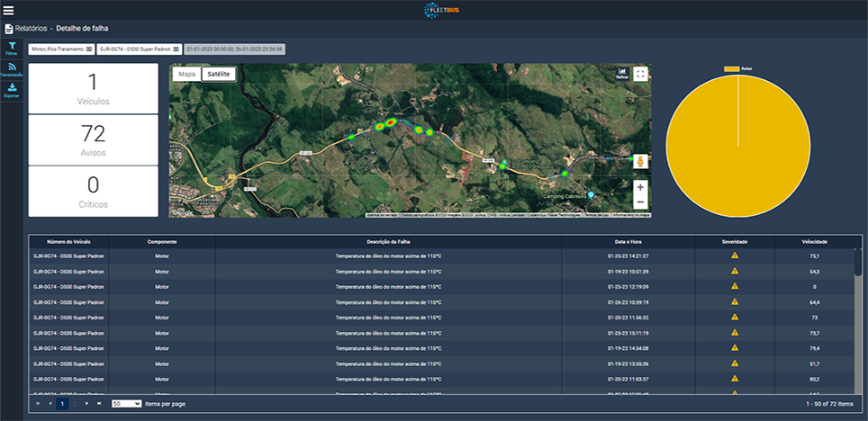Switch the map to Mapa view
This screenshot has width=868, height=421.
186,75
